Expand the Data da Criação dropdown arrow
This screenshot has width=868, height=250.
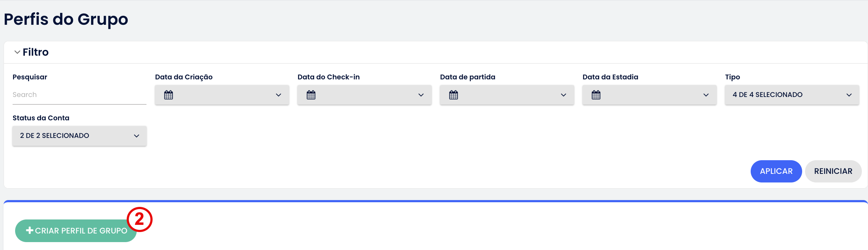coord(278,95)
